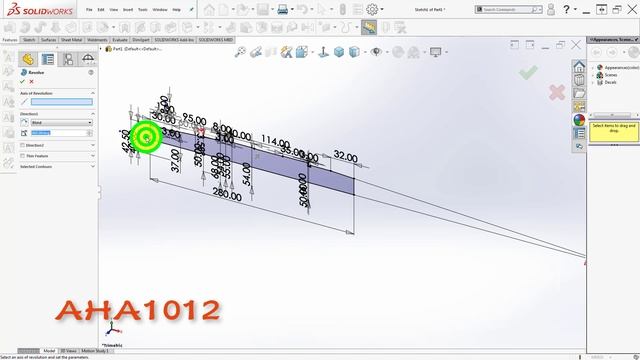Select the 280.00 dimension in the sketch
Viewport: 640px width, 360px height.
tap(227, 194)
